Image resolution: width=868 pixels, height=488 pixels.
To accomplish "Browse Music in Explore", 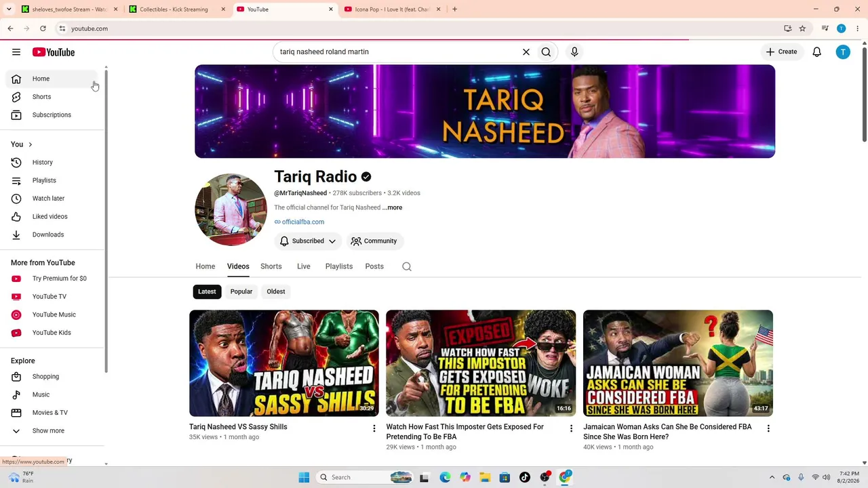I will (x=52, y=394).
